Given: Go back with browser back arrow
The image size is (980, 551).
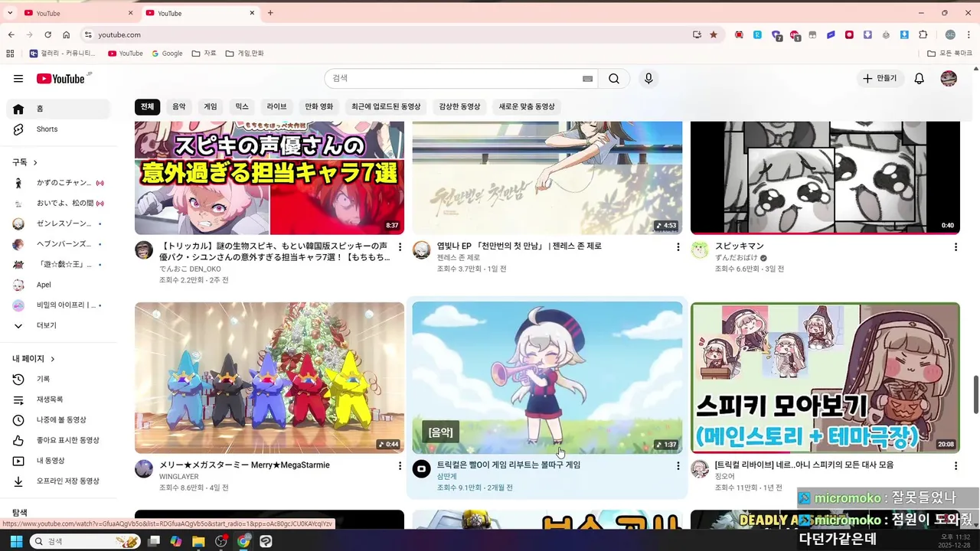Looking at the screenshot, I should 11,34.
